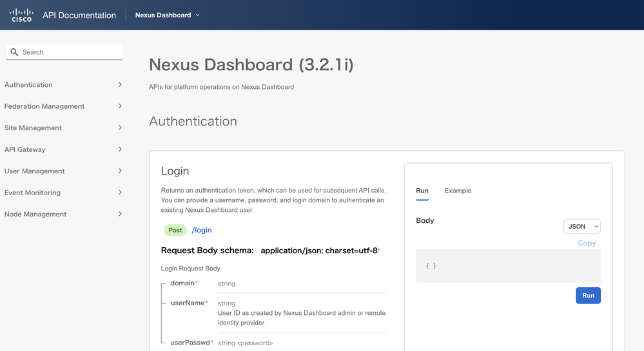Copy the request body

(587, 243)
